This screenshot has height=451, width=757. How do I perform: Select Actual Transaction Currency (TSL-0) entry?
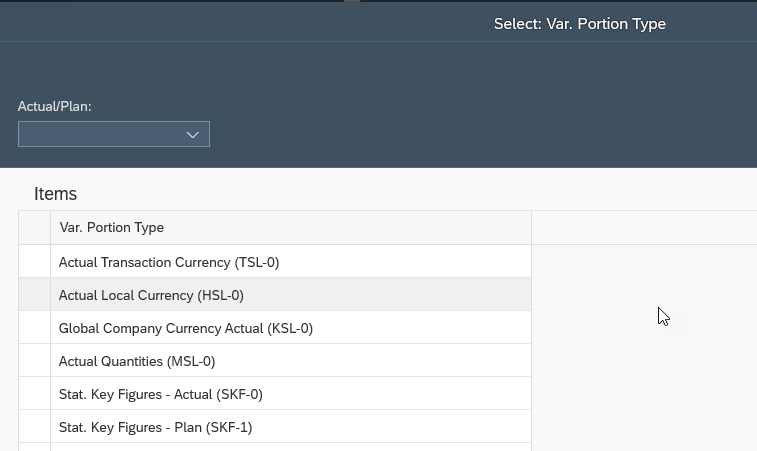point(169,262)
